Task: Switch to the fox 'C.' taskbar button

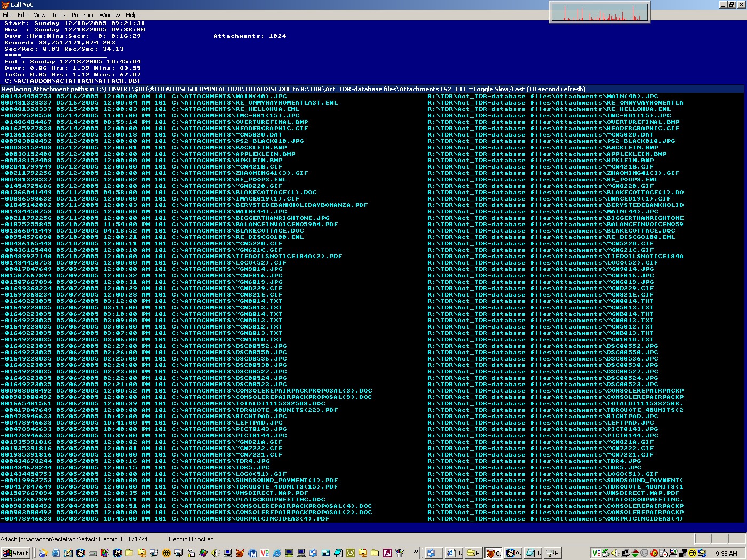Action: click(494, 554)
